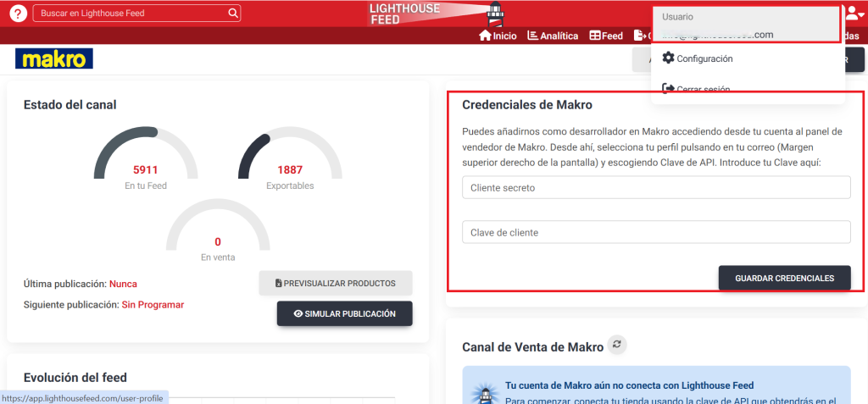The width and height of the screenshot is (868, 404).
Task: Click the Lighthouse Feed logo
Action: 435,14
